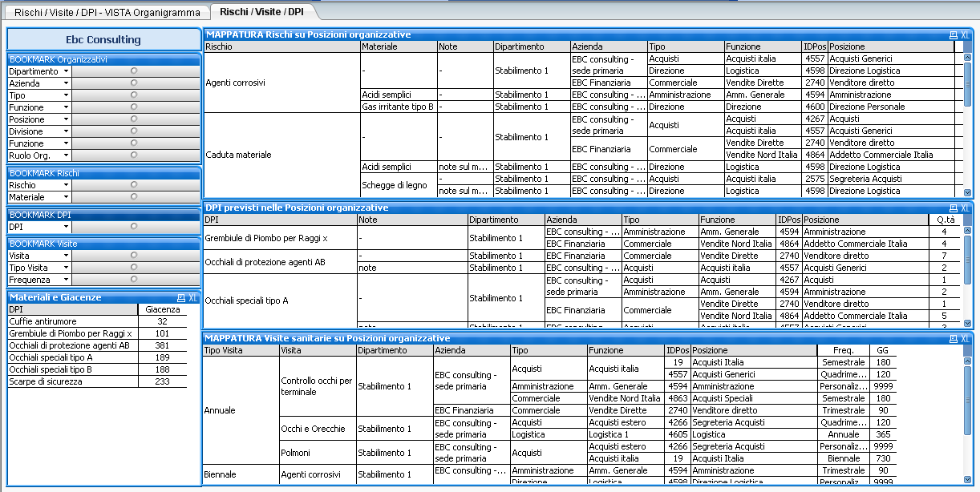This screenshot has width=980, height=492.
Task: Print the DPI previsti nelle Posizioni table
Action: [953, 208]
